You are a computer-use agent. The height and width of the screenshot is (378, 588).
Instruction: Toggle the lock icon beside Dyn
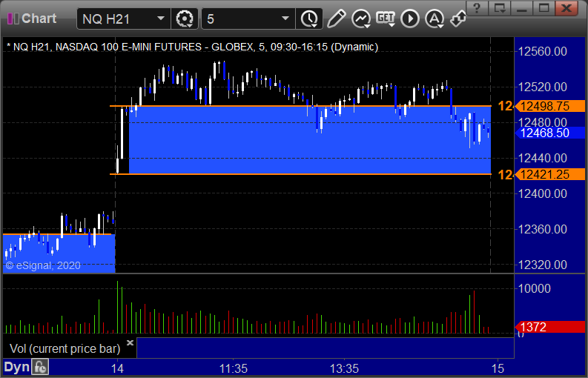[x=40, y=367]
